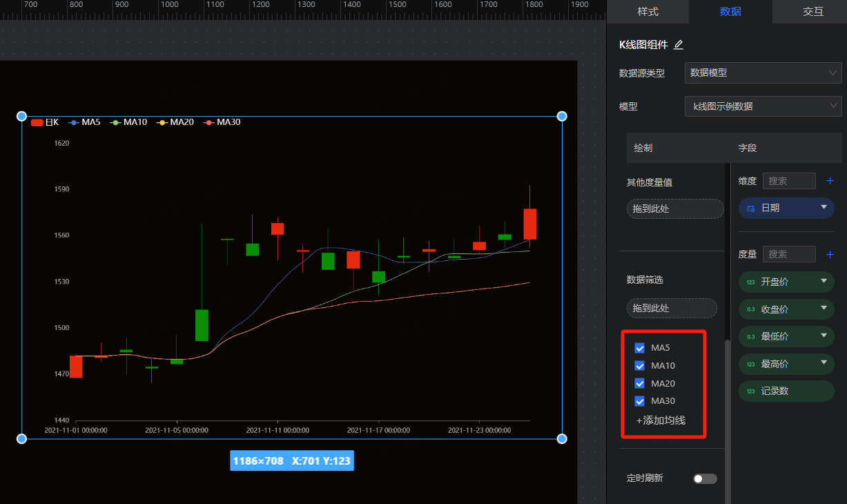This screenshot has height=504, width=847.
Task: Click the 日K legend icon in the chart
Action: pos(37,122)
